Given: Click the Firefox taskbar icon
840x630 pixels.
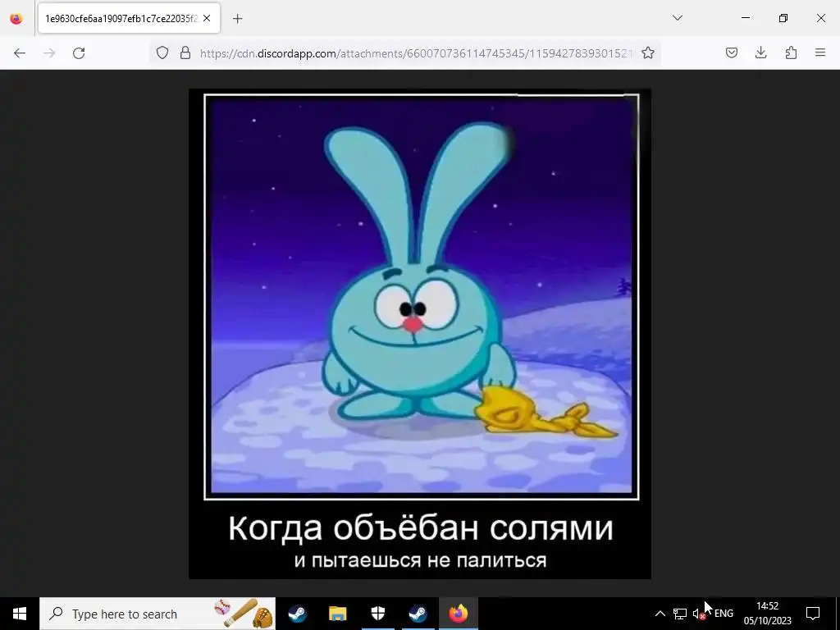Looking at the screenshot, I should [458, 614].
